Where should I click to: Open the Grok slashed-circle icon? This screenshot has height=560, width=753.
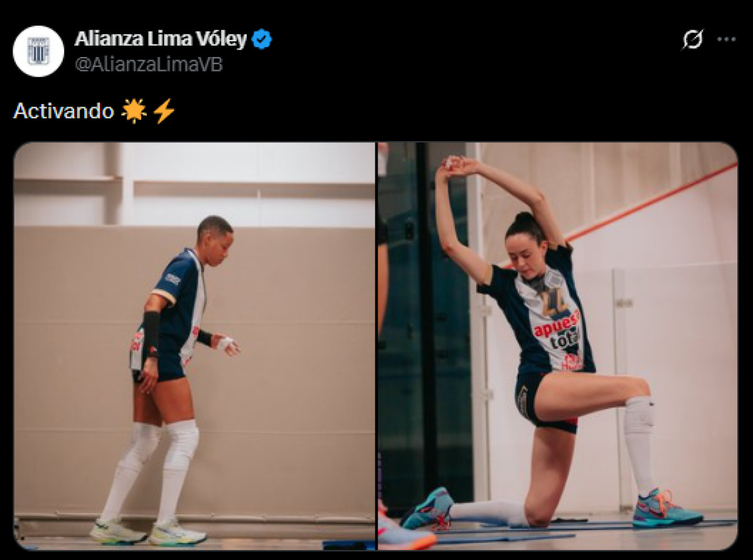[x=693, y=40]
